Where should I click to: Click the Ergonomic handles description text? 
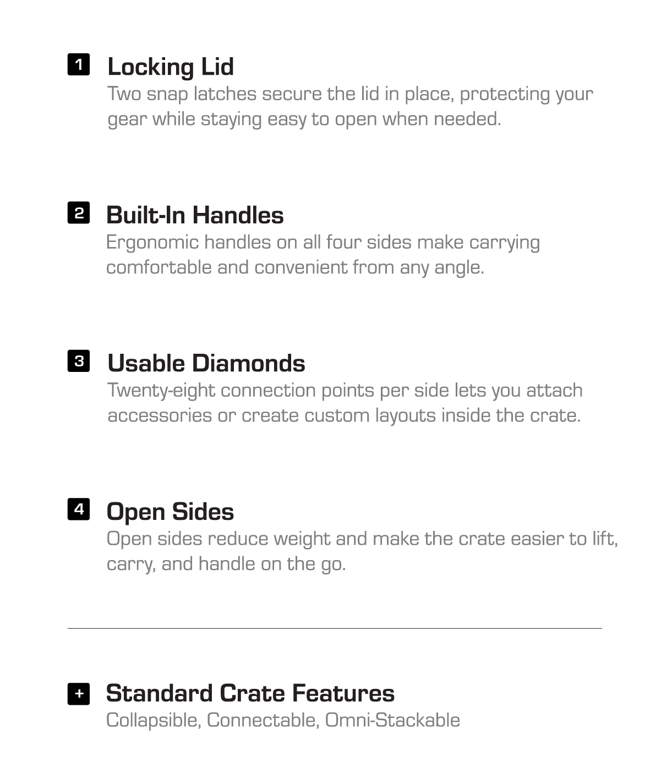click(x=323, y=255)
